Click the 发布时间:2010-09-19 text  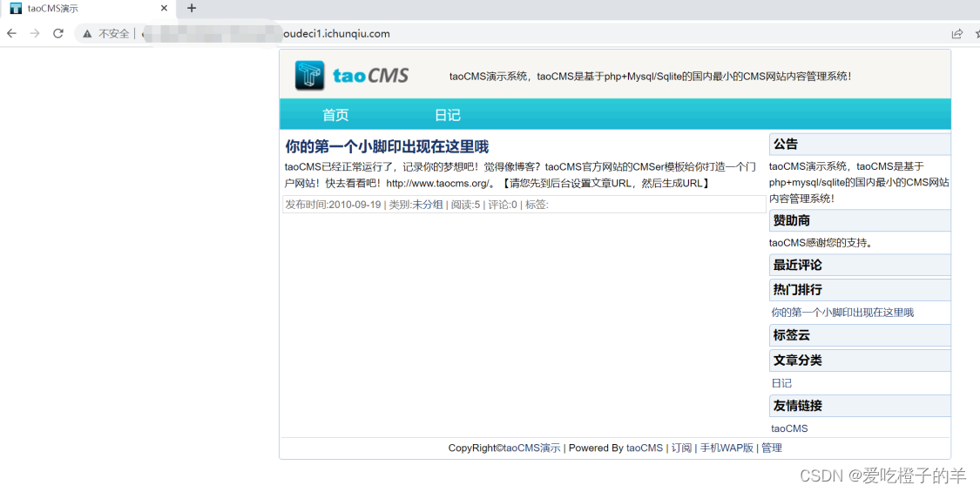pyautogui.click(x=333, y=205)
